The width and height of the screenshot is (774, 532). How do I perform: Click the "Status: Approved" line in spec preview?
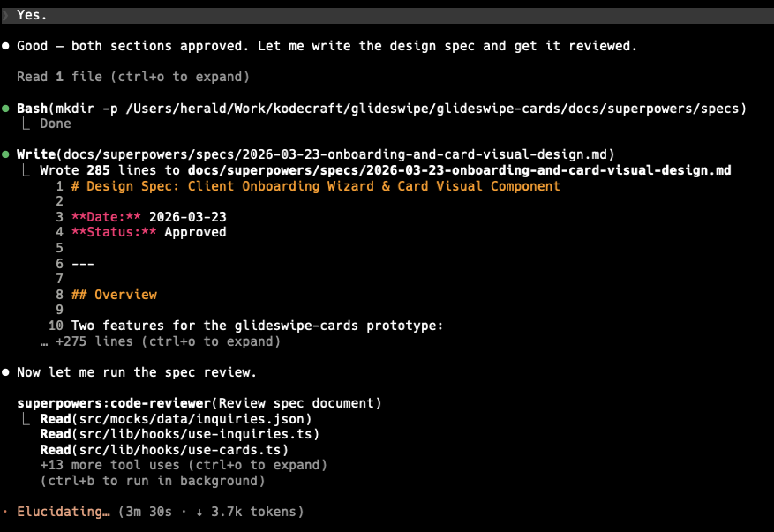pyautogui.click(x=148, y=232)
